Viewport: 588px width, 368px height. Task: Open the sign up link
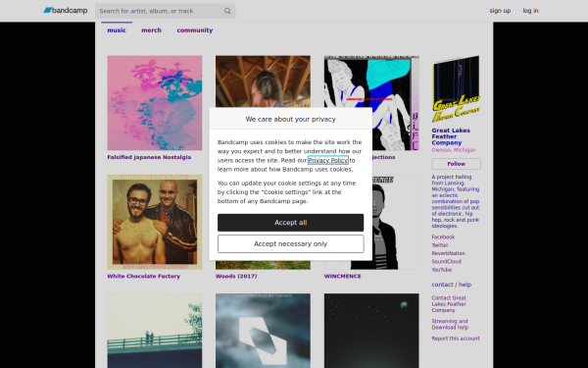tap(500, 11)
